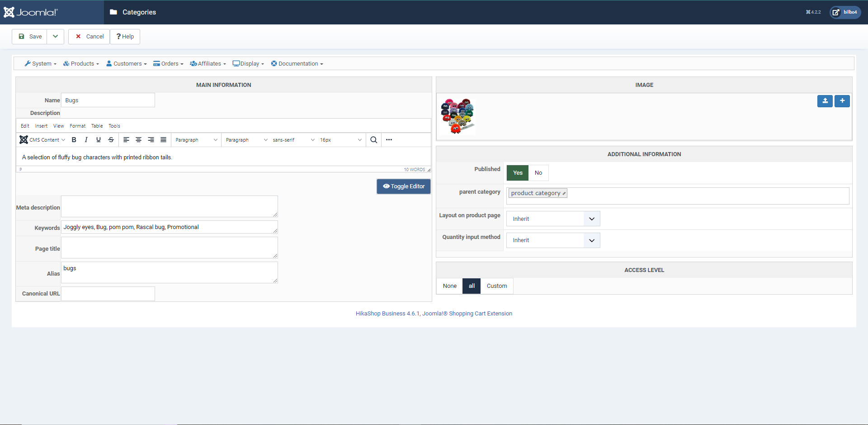Open the Products menu
868x425 pixels.
tap(81, 64)
